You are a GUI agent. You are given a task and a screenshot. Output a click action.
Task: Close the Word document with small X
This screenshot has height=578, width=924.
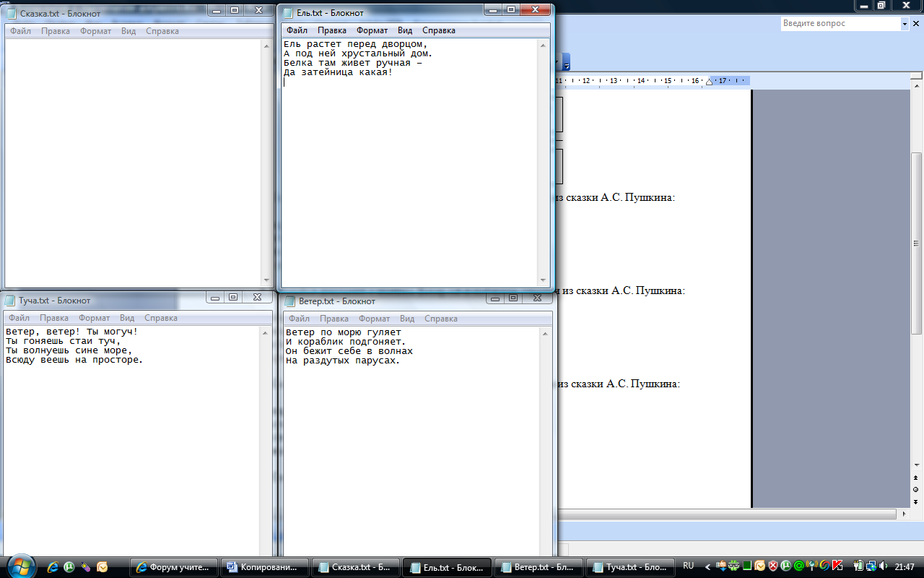(918, 24)
